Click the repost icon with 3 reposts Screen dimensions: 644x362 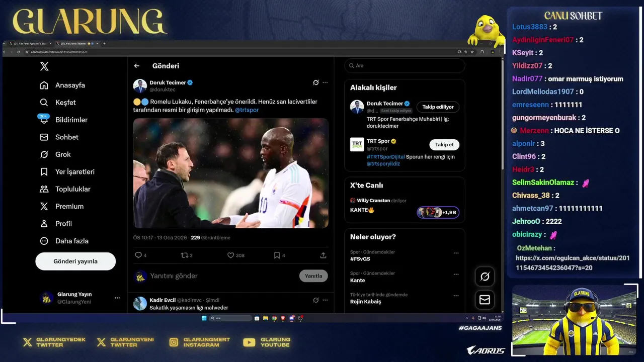(x=185, y=255)
